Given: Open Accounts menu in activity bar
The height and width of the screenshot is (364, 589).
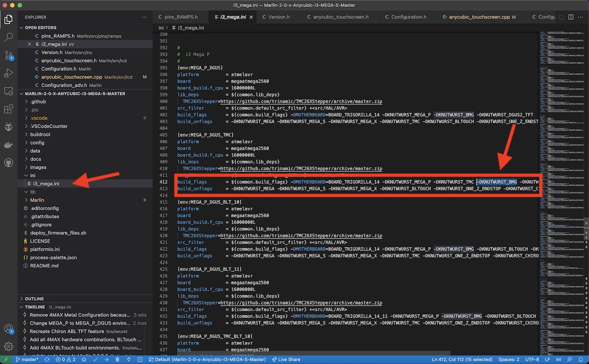Looking at the screenshot, I should 8,329.
